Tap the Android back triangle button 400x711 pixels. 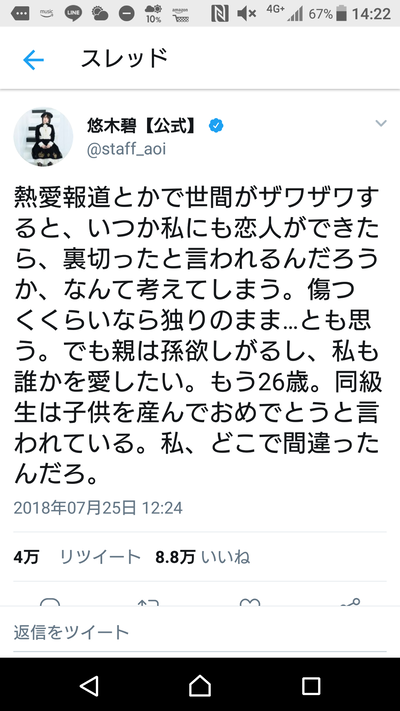89,685
